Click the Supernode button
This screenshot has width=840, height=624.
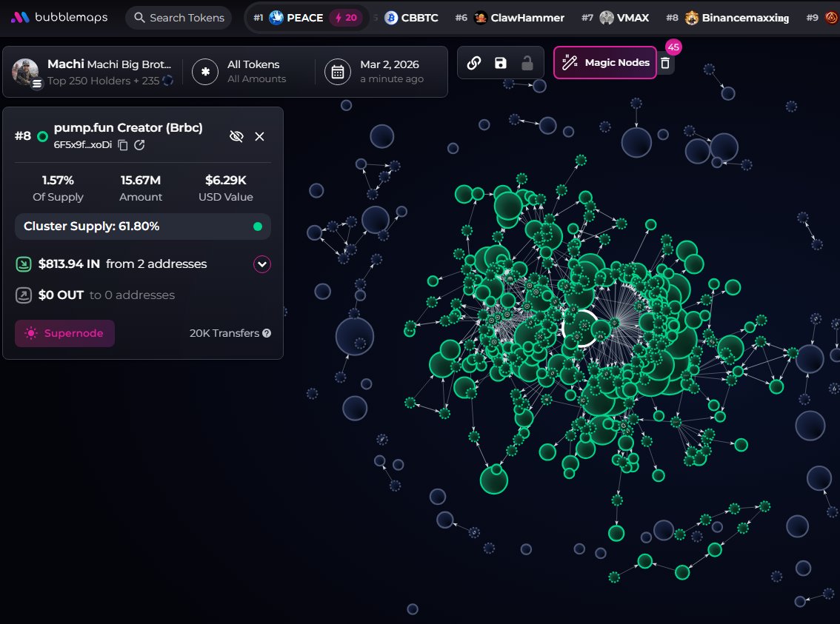(x=64, y=333)
